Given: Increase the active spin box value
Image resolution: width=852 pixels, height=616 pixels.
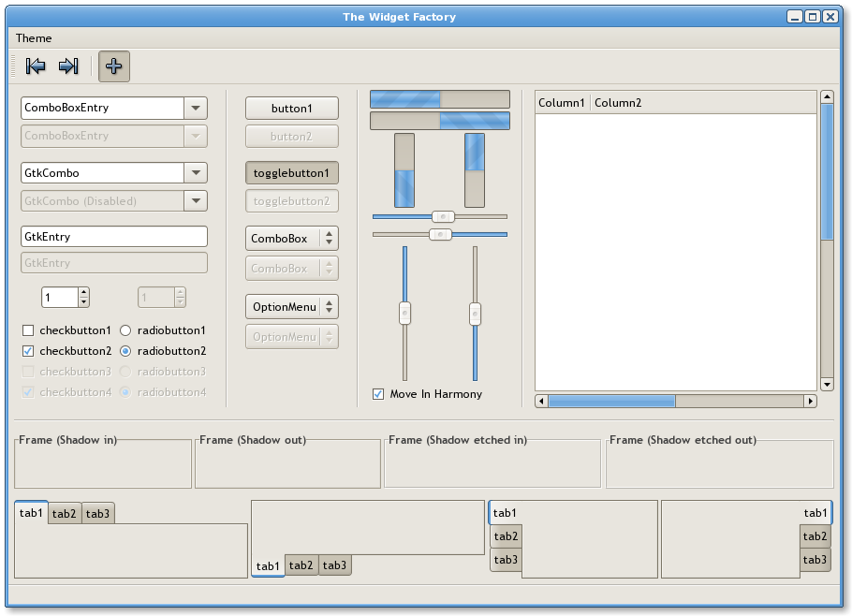Looking at the screenshot, I should [x=83, y=293].
